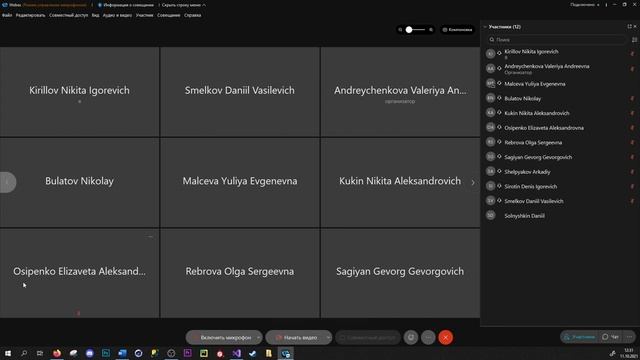Click the Компоновка layout button
Viewport: 640px width, 360px height.
click(458, 29)
